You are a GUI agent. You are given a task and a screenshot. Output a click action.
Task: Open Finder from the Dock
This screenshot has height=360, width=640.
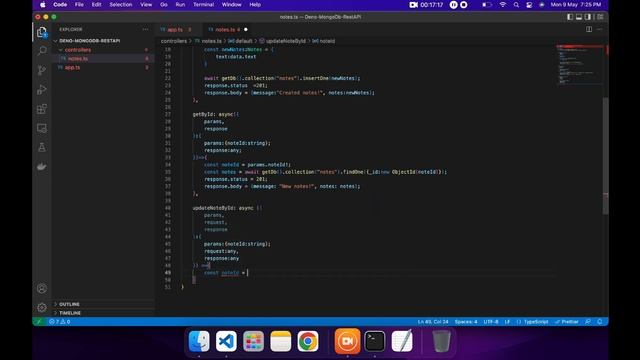(x=199, y=341)
